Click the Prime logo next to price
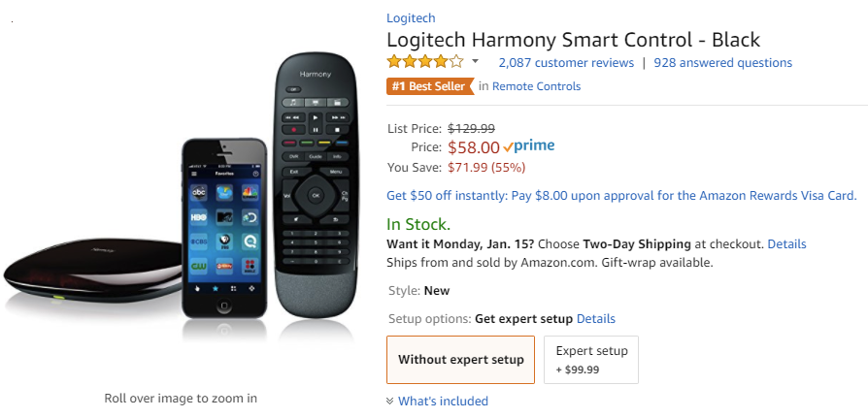The width and height of the screenshot is (868, 418). [x=529, y=146]
